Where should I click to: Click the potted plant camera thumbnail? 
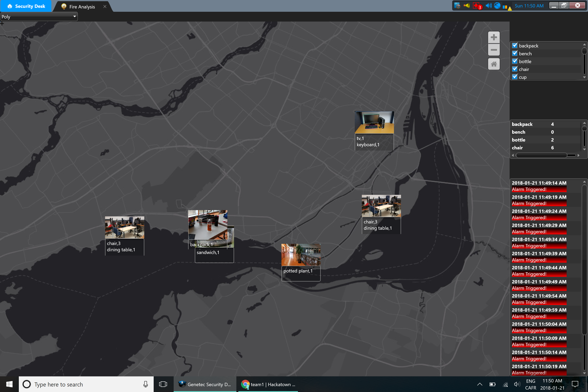(301, 255)
